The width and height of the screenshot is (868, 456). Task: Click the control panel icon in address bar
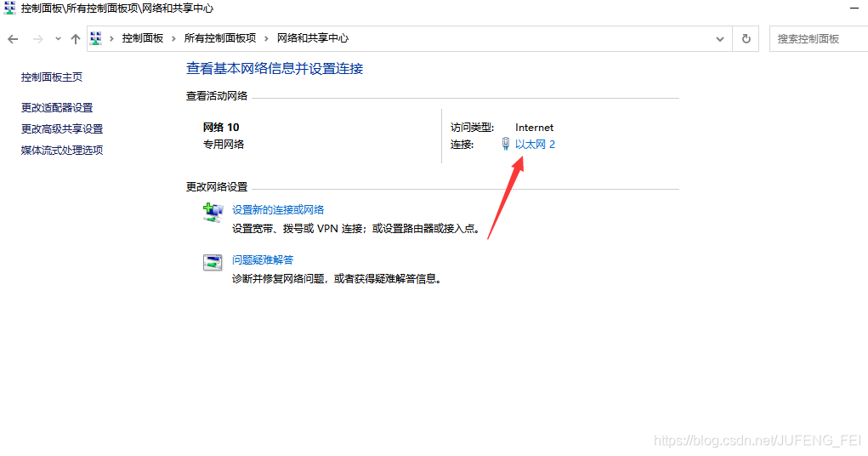pyautogui.click(x=96, y=38)
